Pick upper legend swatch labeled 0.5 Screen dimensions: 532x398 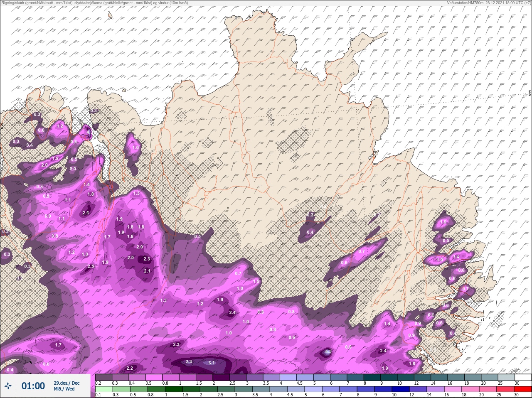click(154, 377)
